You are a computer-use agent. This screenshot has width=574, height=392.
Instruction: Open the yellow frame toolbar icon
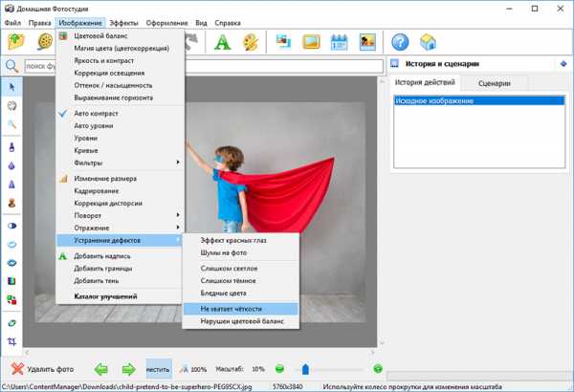coord(311,42)
